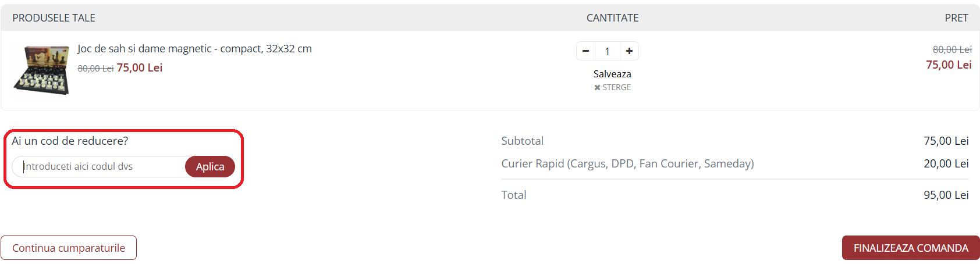Viewport: 980px width, 264px height.
Task: Increase quantity with the plus icon
Action: coord(629,51)
